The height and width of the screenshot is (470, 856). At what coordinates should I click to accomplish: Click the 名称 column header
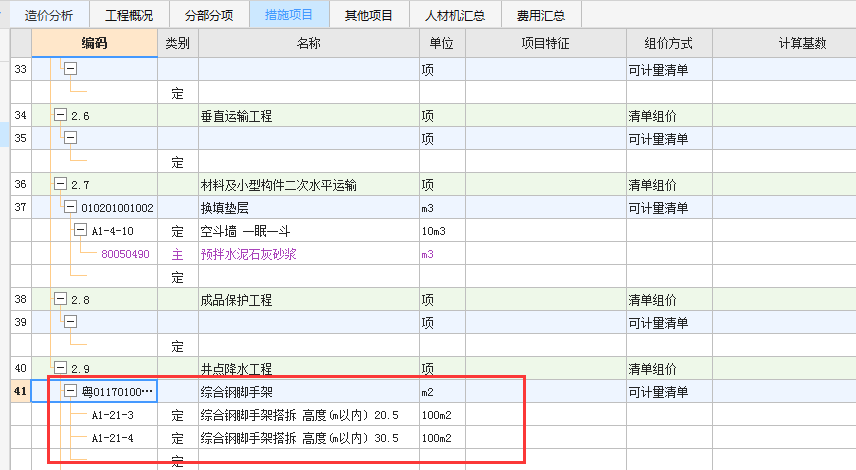(309, 43)
